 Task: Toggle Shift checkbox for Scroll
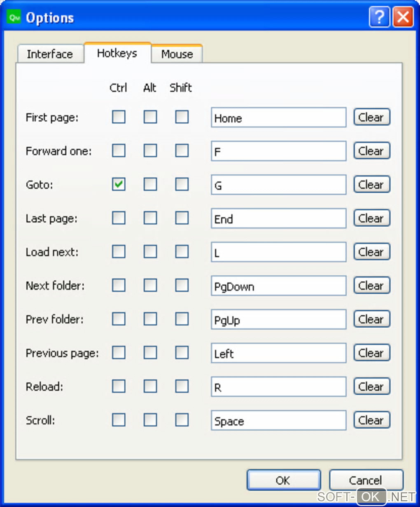182,420
